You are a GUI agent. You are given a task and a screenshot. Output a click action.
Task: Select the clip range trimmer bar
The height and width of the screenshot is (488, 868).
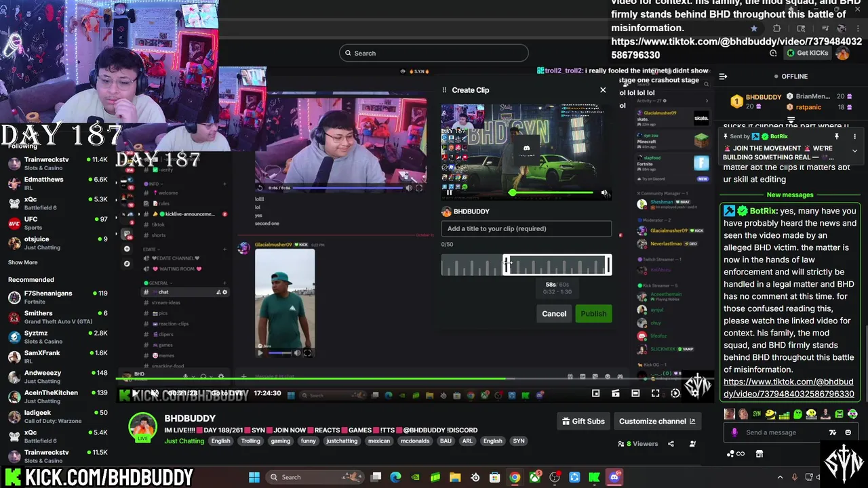[x=557, y=265]
